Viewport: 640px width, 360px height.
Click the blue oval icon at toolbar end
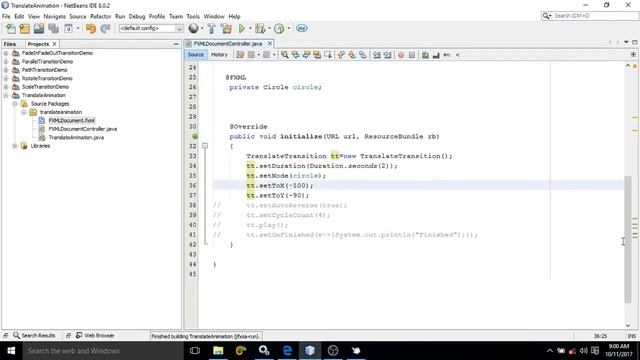[x=302, y=29]
